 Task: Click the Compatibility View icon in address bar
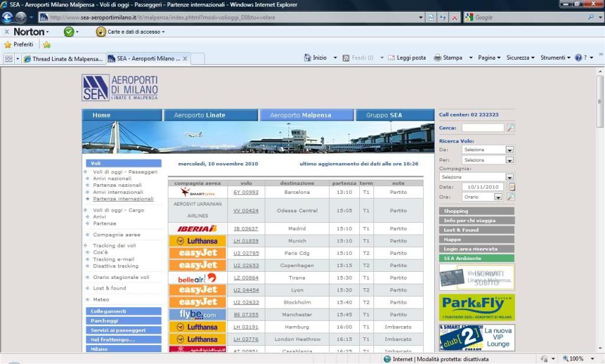coord(431,17)
